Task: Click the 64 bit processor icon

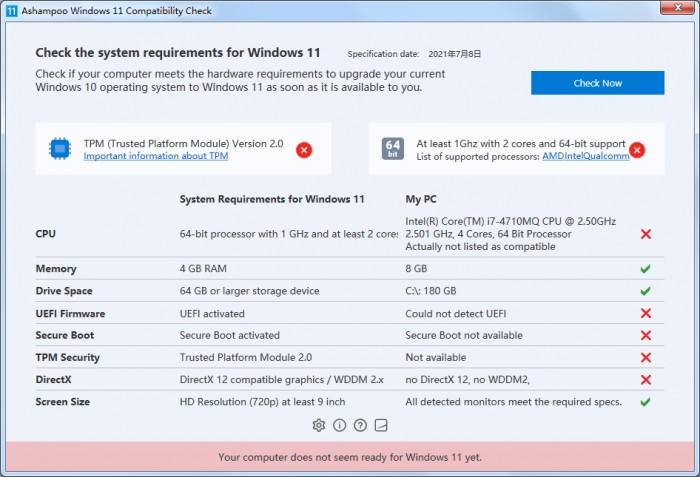Action: tap(393, 149)
